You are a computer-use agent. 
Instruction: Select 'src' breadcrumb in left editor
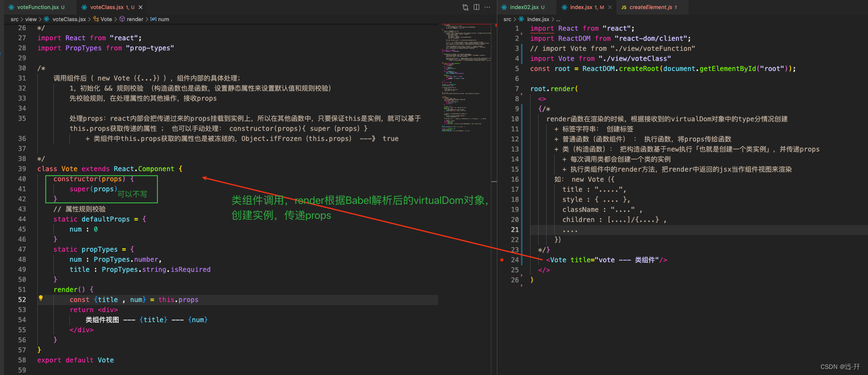pos(15,19)
